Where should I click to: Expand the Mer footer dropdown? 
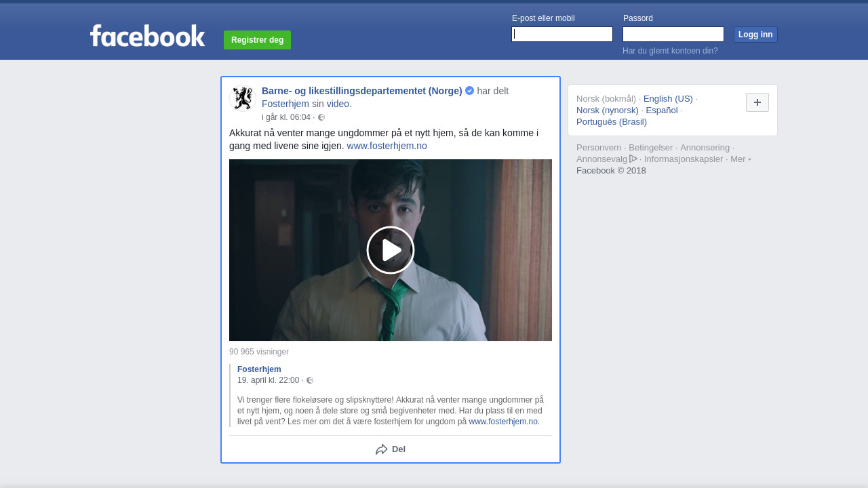(741, 159)
